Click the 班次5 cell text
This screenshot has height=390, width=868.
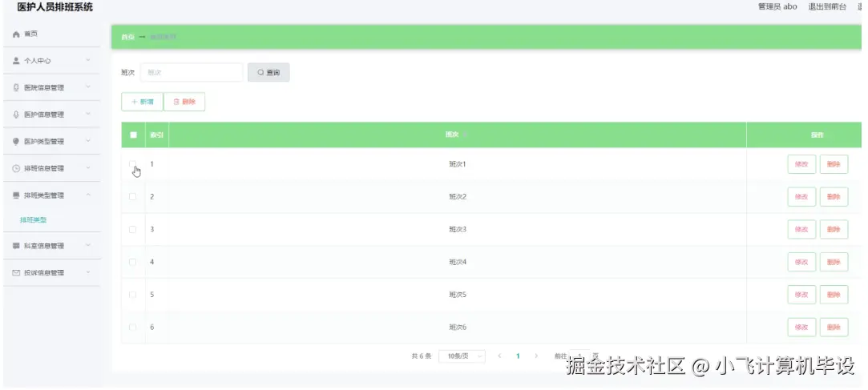pos(458,294)
